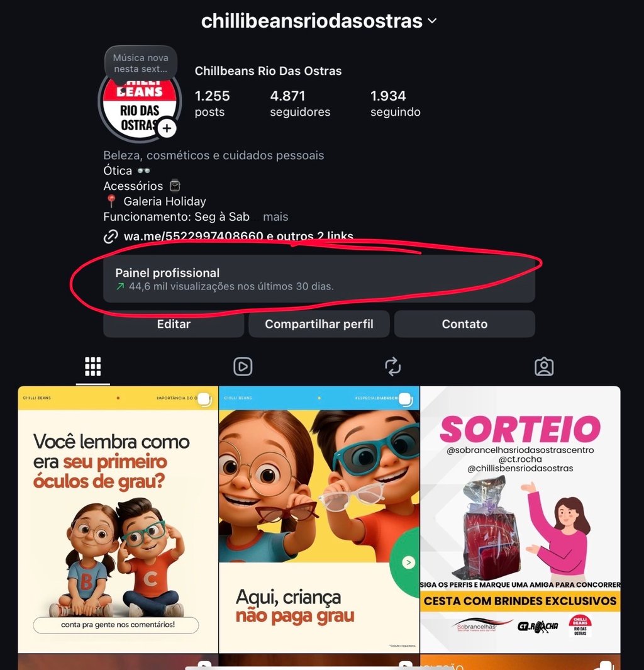View the 4.871 seguidores list
Image resolution: width=644 pixels, height=670 pixels.
pos(300,103)
